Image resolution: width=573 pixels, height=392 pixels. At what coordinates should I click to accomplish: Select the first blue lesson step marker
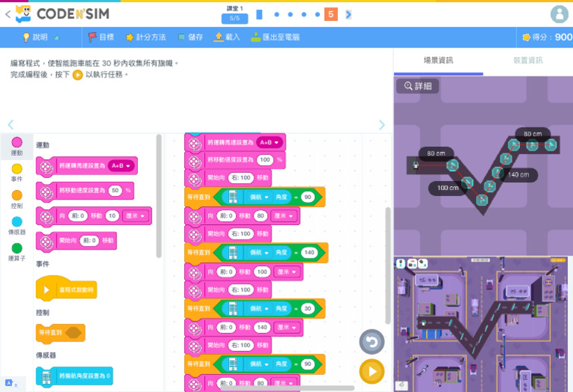[277, 14]
